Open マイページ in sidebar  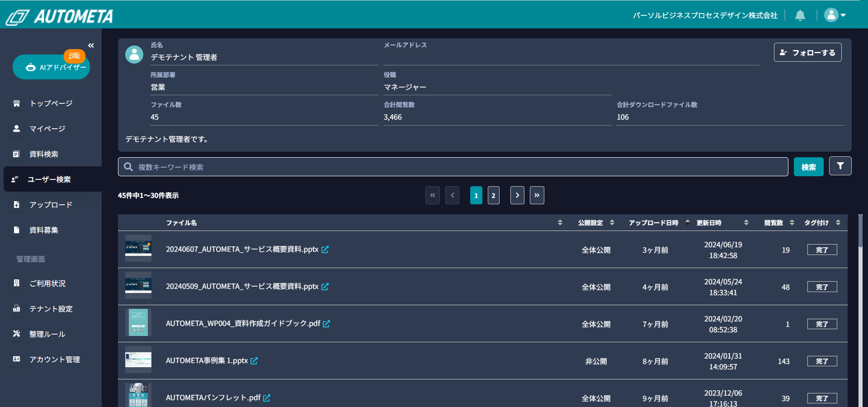coord(47,128)
